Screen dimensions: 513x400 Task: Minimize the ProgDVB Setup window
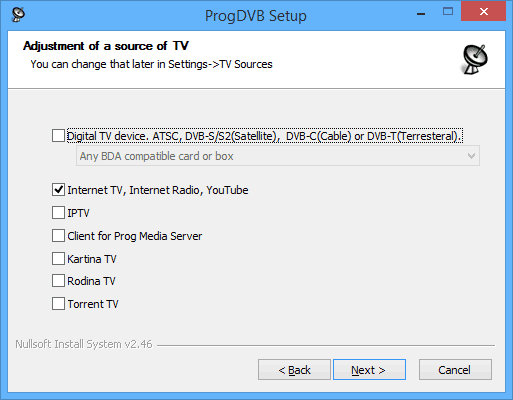(421, 13)
